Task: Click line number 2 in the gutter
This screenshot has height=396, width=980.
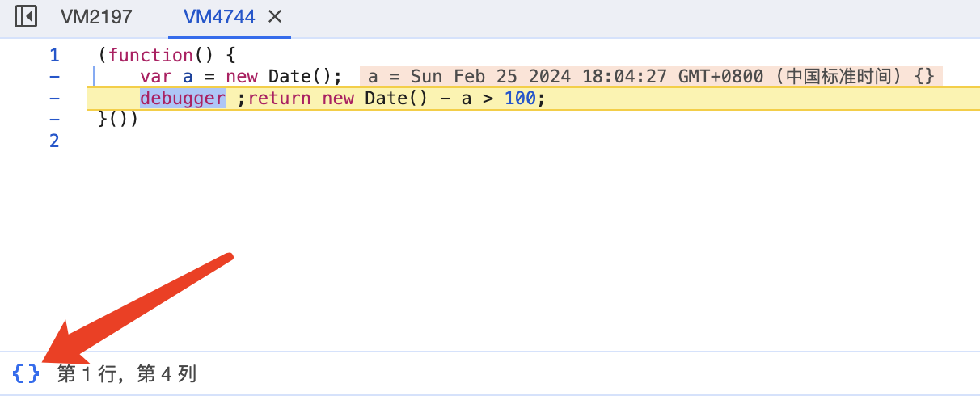Action: pyautogui.click(x=54, y=141)
